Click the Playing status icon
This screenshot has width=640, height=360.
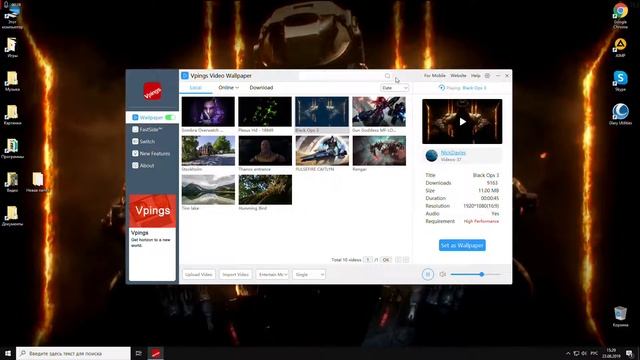pos(441,88)
